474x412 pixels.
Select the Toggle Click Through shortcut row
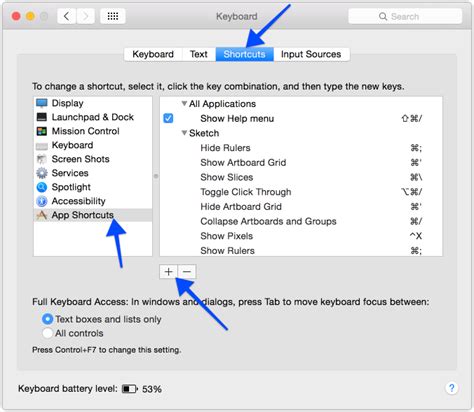(x=301, y=192)
